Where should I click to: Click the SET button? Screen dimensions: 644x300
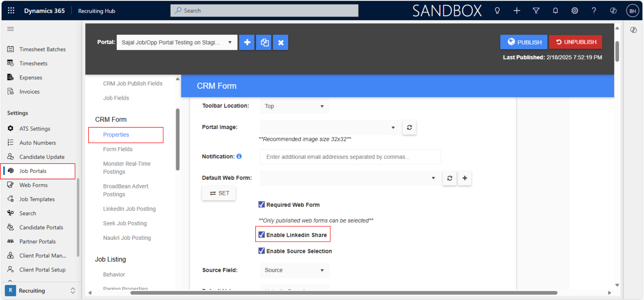click(x=219, y=193)
